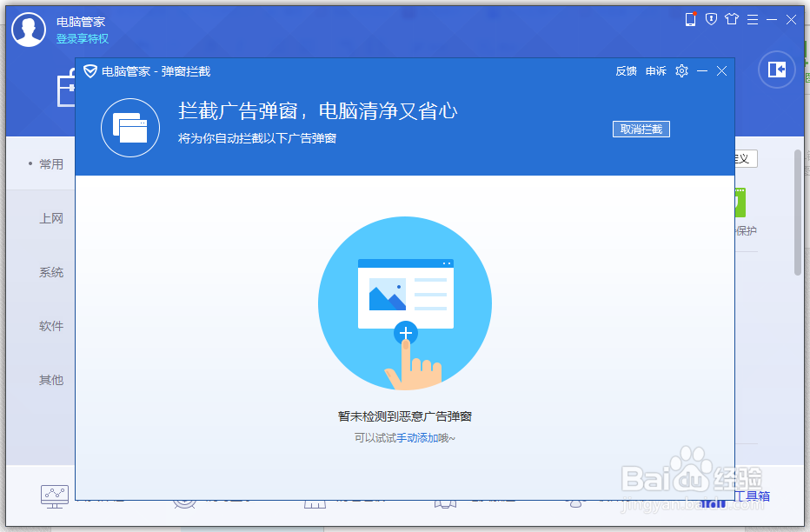Click the 电脑管家 shield logo in popup title

(x=90, y=71)
